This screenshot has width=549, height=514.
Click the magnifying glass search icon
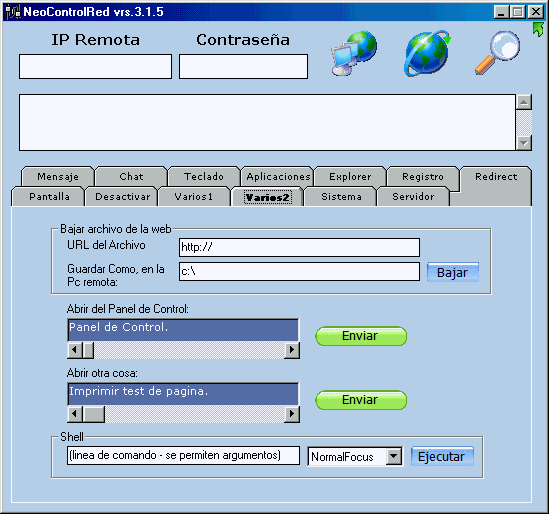coord(497,53)
